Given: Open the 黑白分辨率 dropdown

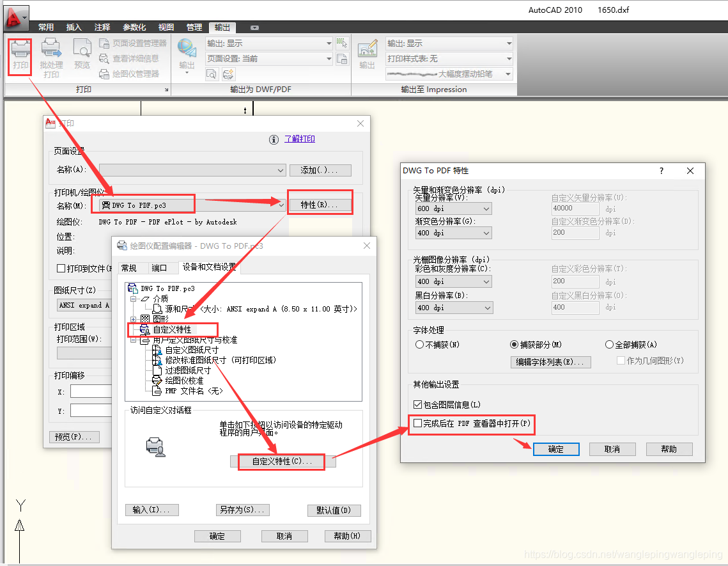Looking at the screenshot, I should click(x=453, y=308).
